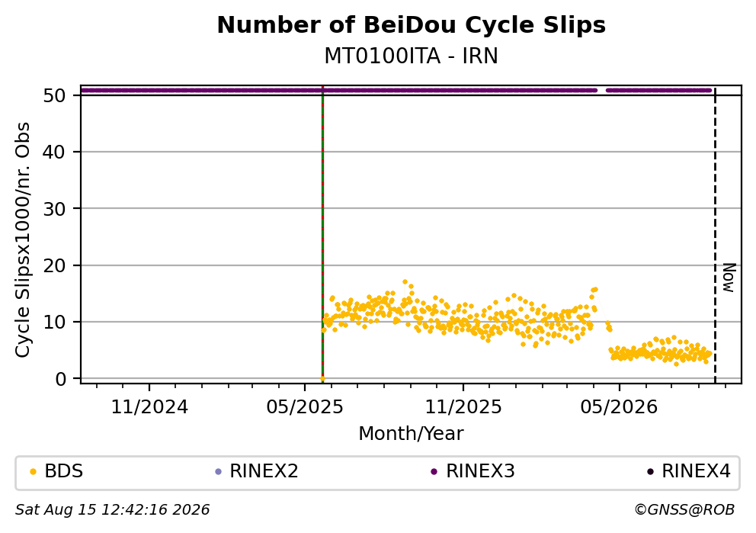Click the RINEX3 purple legend dot
756x533 pixels.
[x=434, y=472]
